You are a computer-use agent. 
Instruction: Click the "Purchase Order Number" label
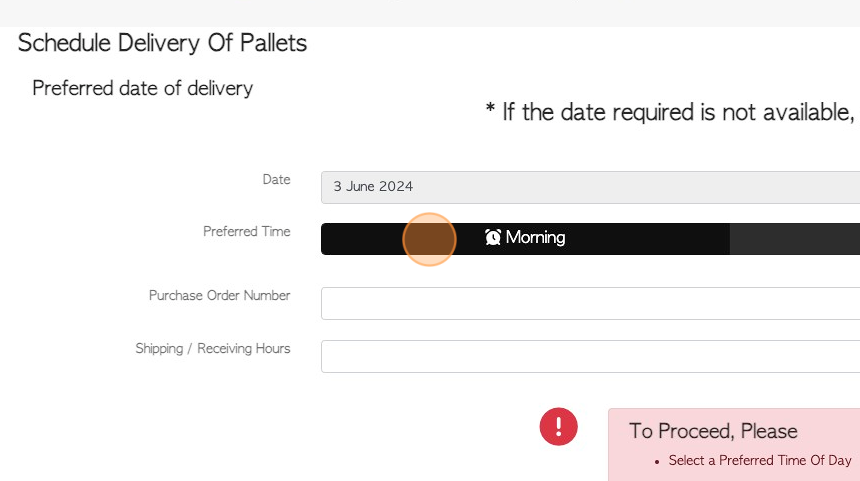[x=219, y=296]
